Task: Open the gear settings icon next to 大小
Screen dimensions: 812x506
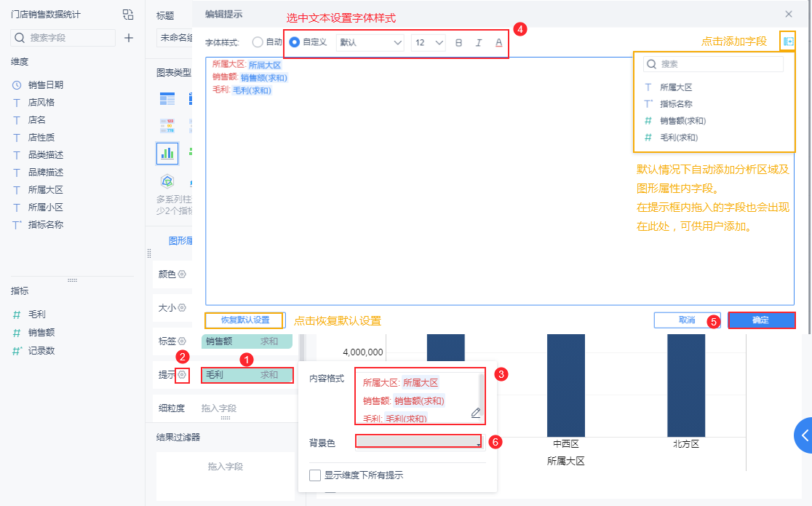Action: coord(182,307)
